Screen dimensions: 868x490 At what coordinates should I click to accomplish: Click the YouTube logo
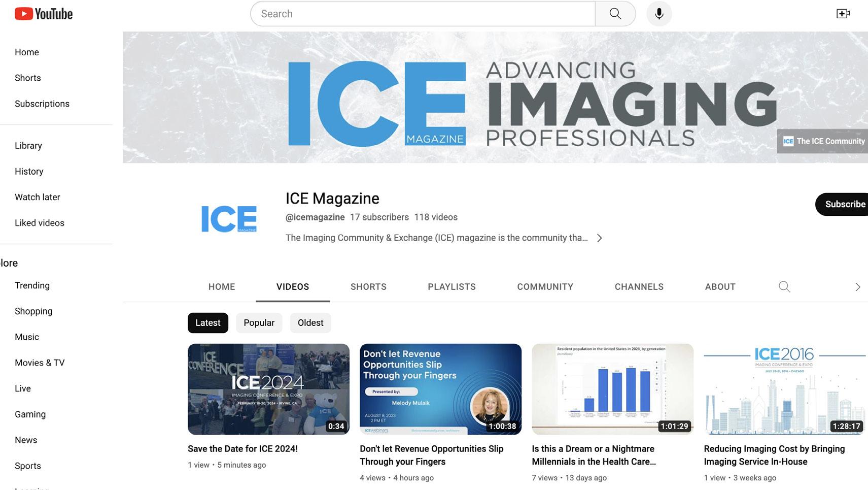[44, 14]
